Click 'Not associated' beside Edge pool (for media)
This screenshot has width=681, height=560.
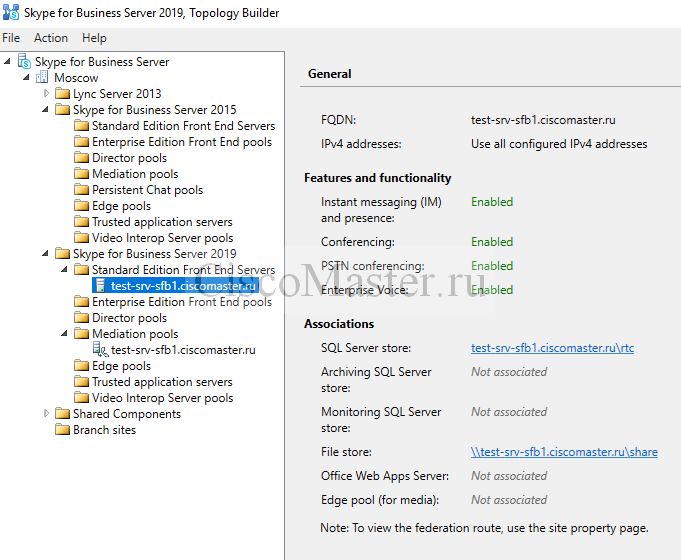tap(509, 500)
